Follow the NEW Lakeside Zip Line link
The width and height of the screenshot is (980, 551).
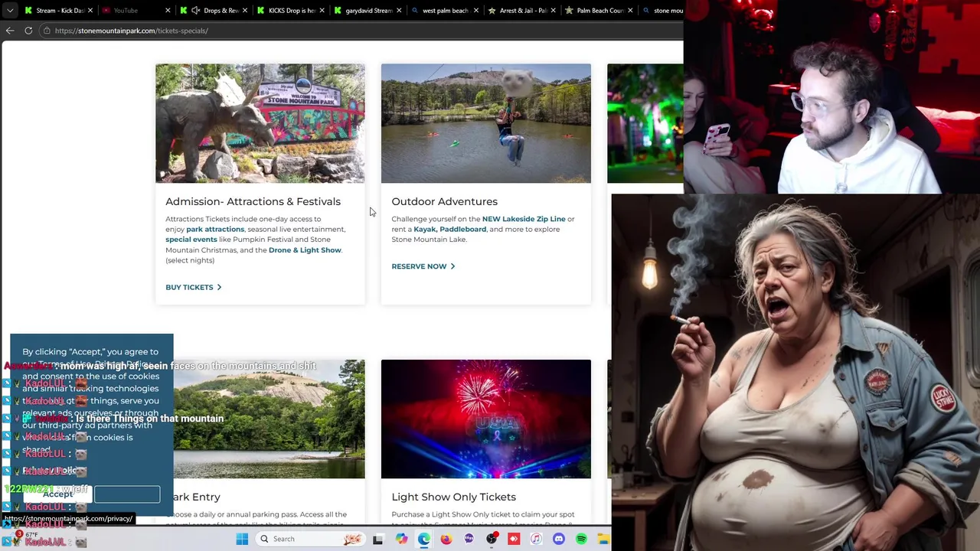pos(524,219)
